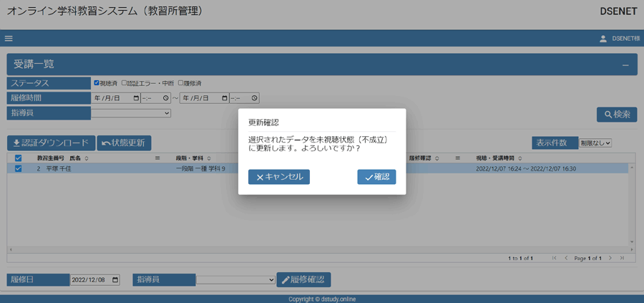Open the bottom 指導員 dropdown near 履修確認
The width and height of the screenshot is (644, 303).
[235, 279]
